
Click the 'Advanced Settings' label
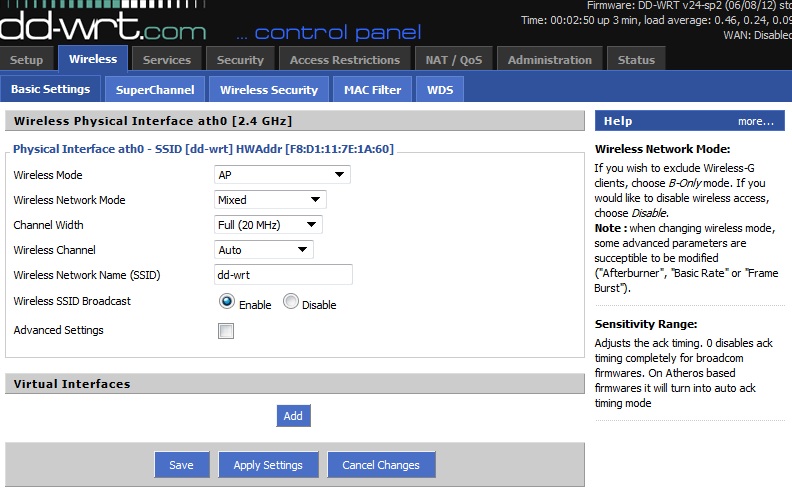pos(59,330)
